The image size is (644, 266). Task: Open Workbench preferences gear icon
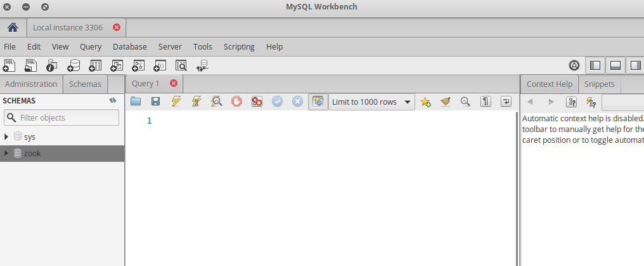pos(574,65)
